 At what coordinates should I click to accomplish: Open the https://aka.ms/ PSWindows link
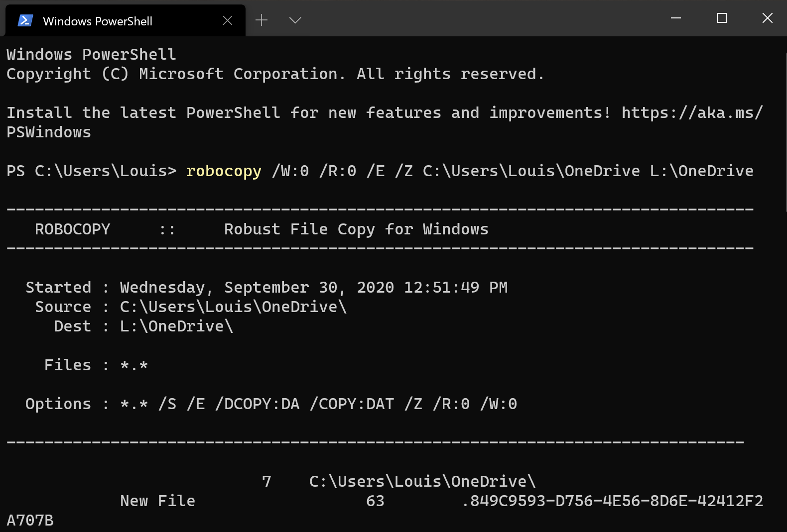[x=692, y=113]
